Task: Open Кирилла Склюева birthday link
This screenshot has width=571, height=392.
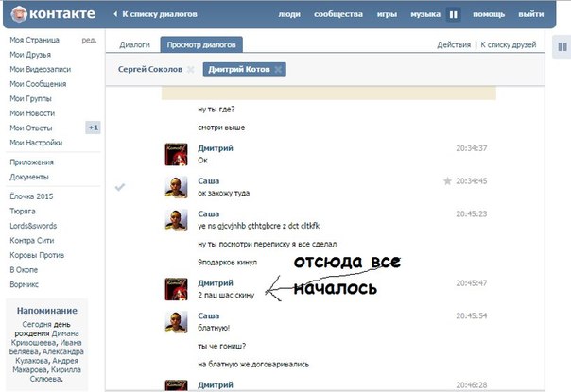Action: [55, 374]
